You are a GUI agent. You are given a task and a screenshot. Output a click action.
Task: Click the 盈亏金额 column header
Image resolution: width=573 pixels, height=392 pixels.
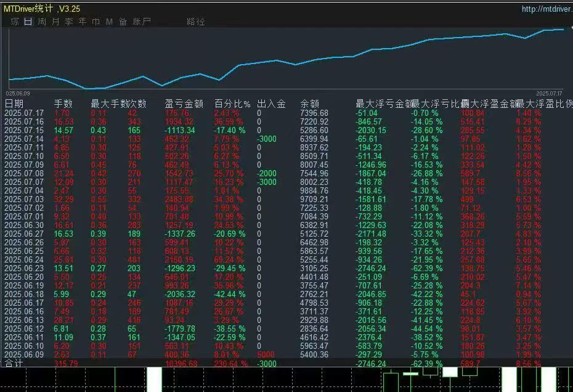(184, 104)
